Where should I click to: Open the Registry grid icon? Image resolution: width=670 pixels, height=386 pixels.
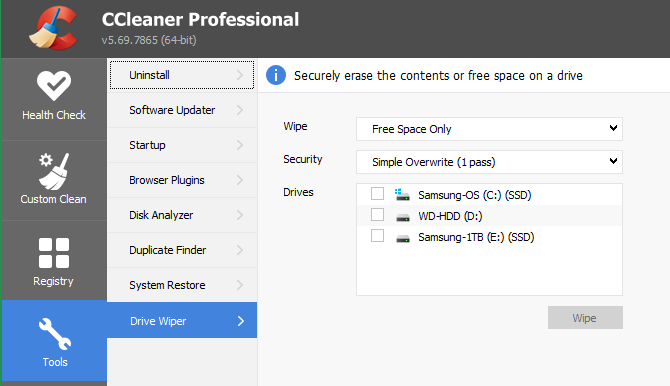click(54, 253)
